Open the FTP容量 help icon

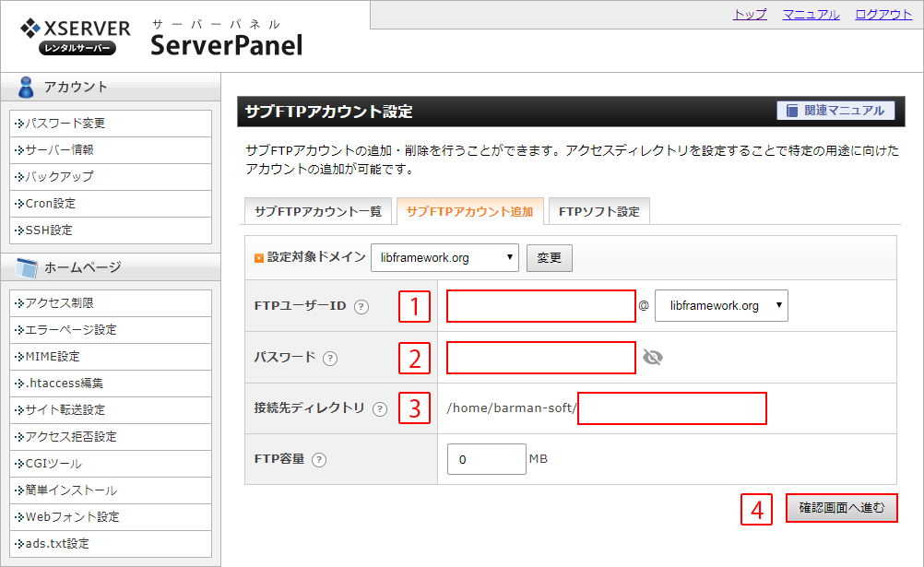[319, 459]
